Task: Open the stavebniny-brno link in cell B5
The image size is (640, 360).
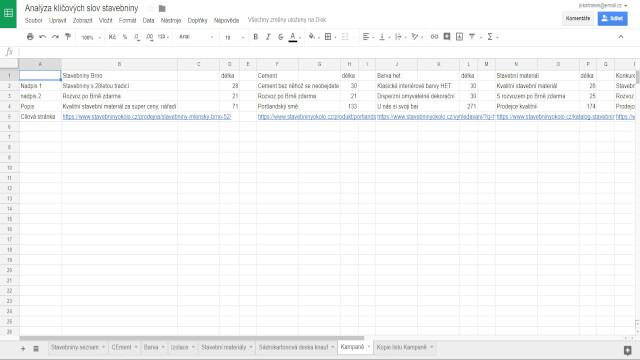Action: 147,117
